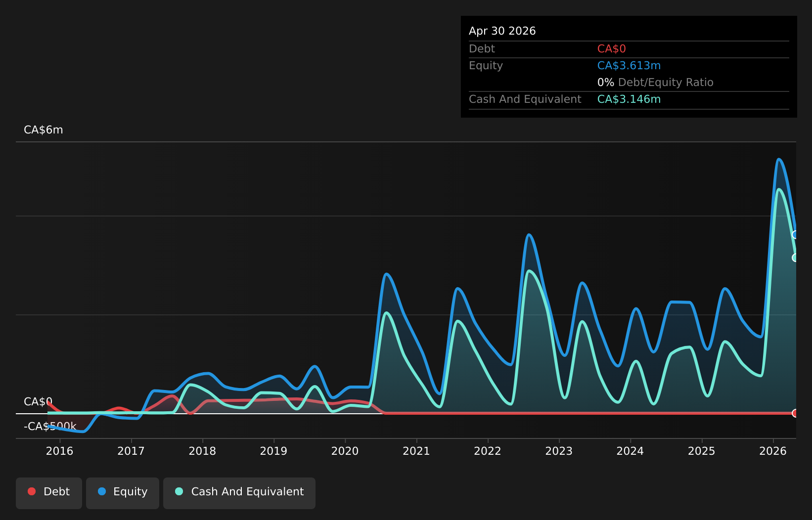Screen dimensions: 812x520
Task: Click the Cash value CA$3.146m in tooltip
Action: tap(629, 99)
